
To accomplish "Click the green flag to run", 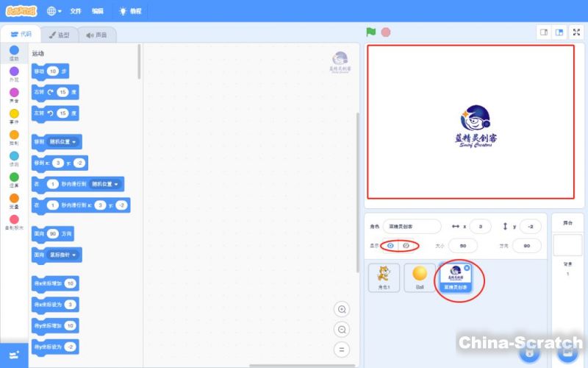I will click(372, 32).
